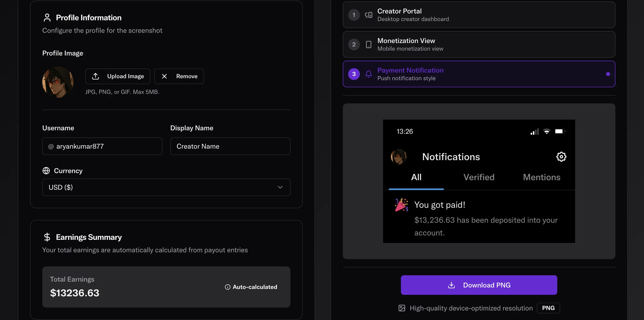644x320 pixels.
Task: Click the image icon near the resolution note
Action: [x=401, y=308]
